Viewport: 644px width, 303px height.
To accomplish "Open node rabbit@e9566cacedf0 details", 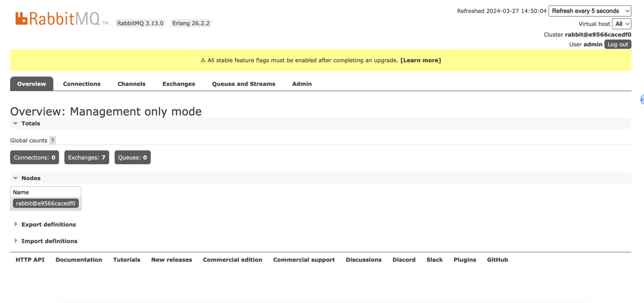I will 46,203.
